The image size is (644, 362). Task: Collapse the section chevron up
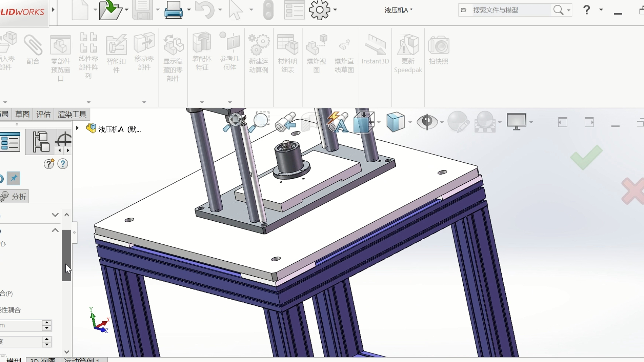(55, 230)
